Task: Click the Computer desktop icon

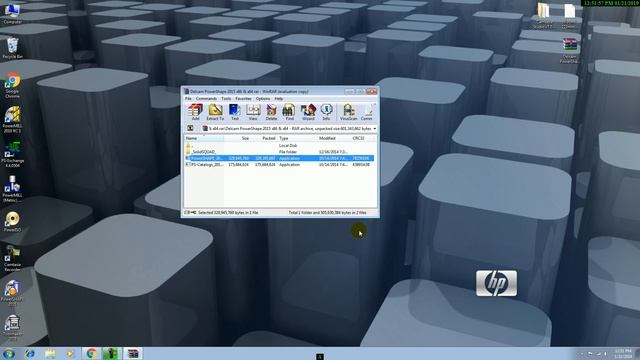Action: coord(12,13)
